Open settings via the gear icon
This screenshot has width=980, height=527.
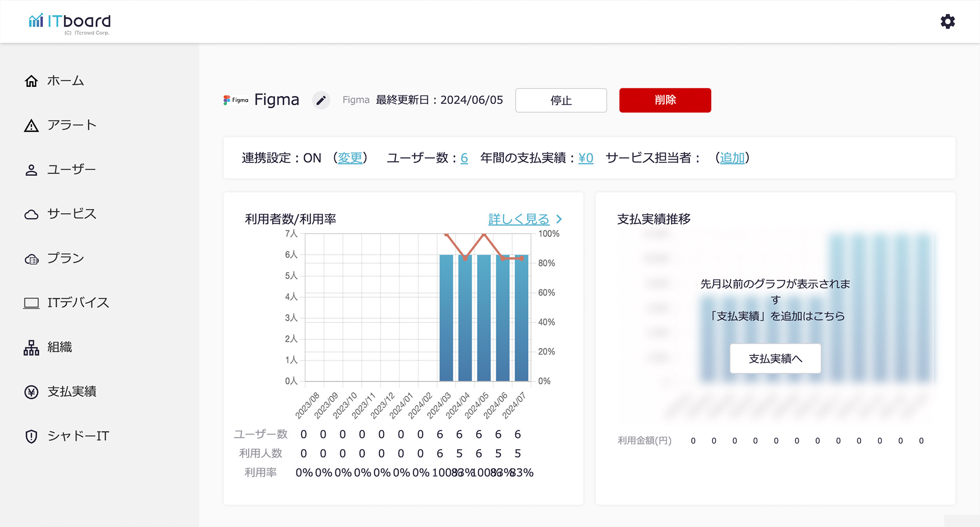(x=947, y=21)
